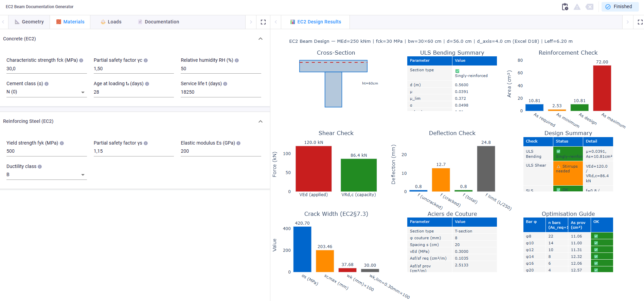This screenshot has width=644, height=301.
Task: Collapse the Reinforcing Steel (EC2) section
Action: click(x=261, y=121)
